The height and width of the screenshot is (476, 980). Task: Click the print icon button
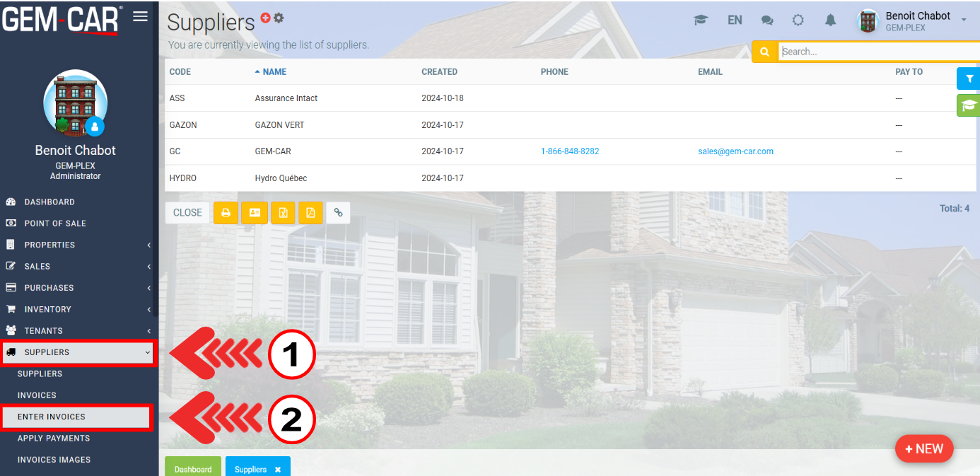coord(226,212)
